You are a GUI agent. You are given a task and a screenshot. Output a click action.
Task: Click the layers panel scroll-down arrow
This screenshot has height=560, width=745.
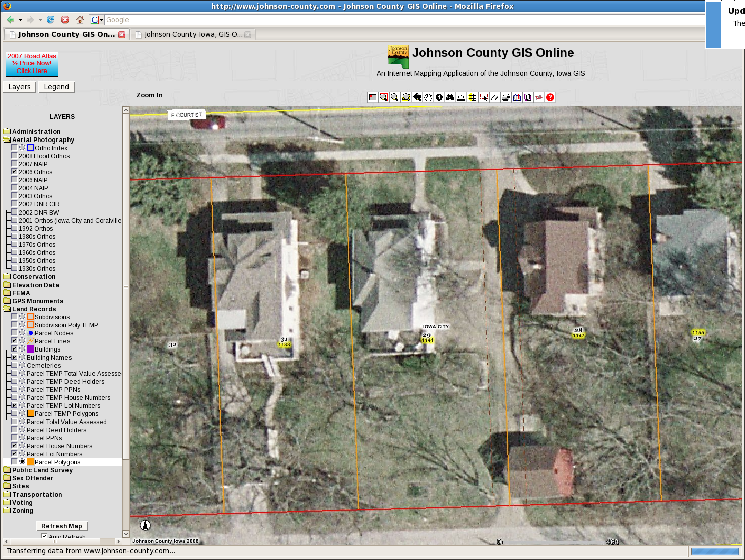pyautogui.click(x=126, y=534)
